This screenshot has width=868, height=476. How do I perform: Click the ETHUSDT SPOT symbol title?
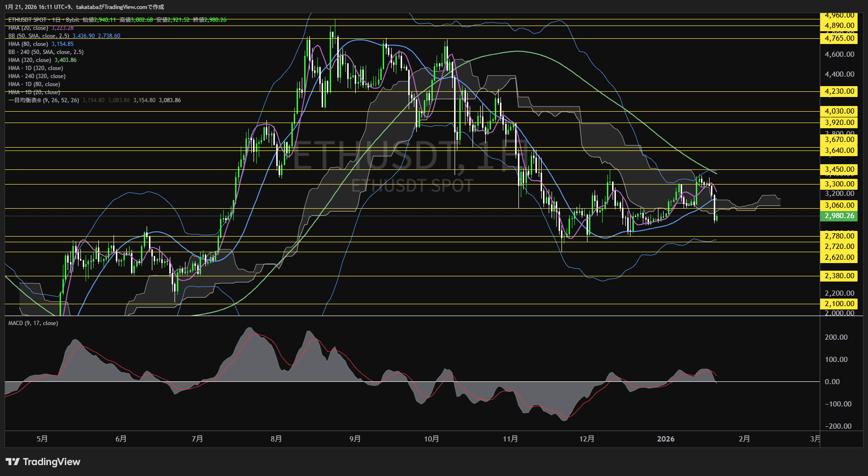[x=27, y=20]
